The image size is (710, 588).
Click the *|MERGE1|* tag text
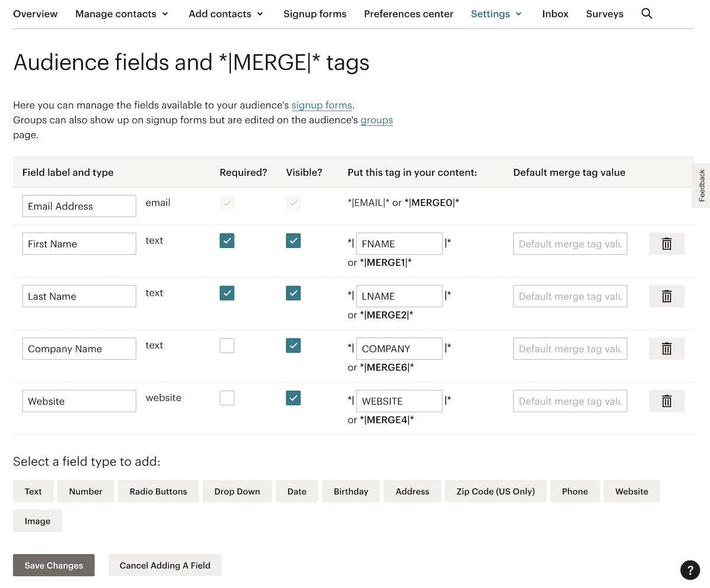(x=386, y=262)
